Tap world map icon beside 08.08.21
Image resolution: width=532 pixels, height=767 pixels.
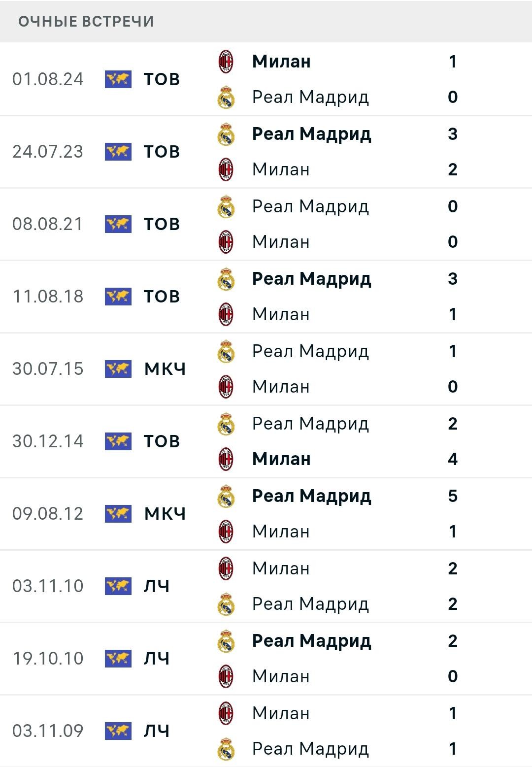pos(118,224)
